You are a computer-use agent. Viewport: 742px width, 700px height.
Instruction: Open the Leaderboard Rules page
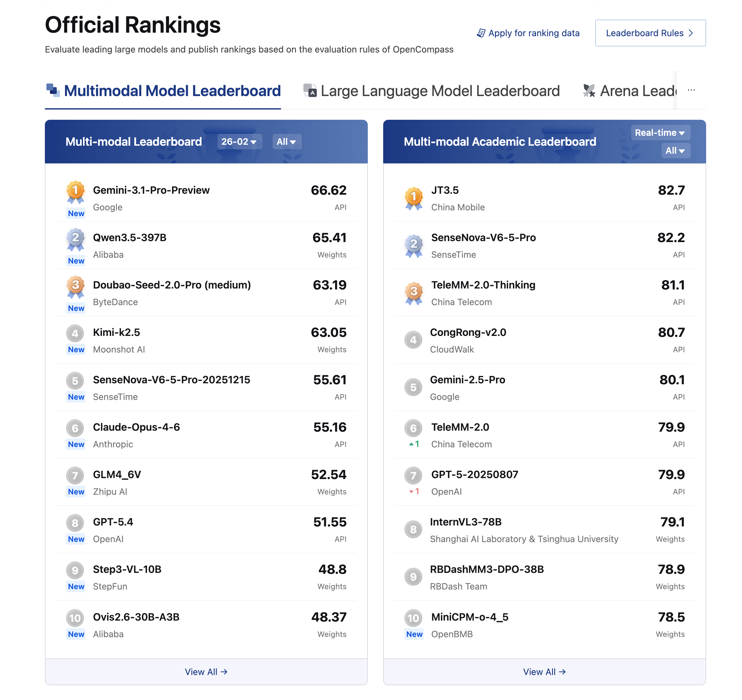(650, 33)
